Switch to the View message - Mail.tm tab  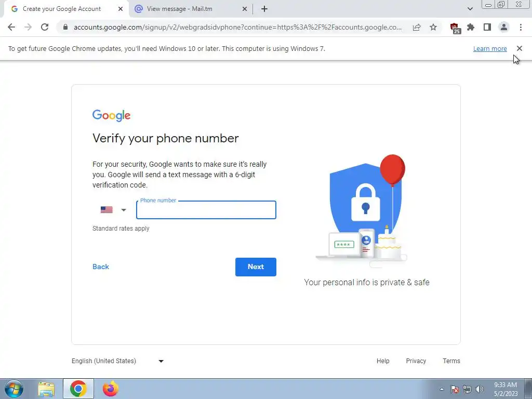tap(191, 9)
